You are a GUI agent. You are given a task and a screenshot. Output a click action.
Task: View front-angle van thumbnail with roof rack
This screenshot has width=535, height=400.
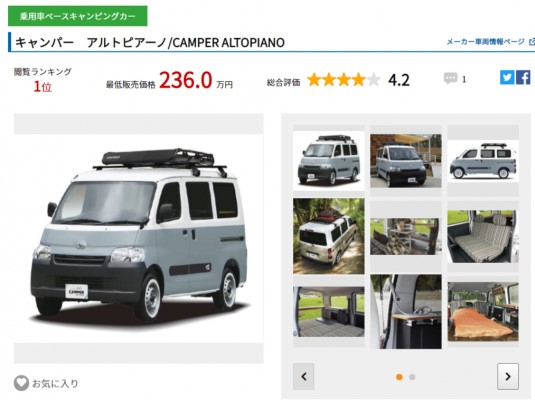329,160
